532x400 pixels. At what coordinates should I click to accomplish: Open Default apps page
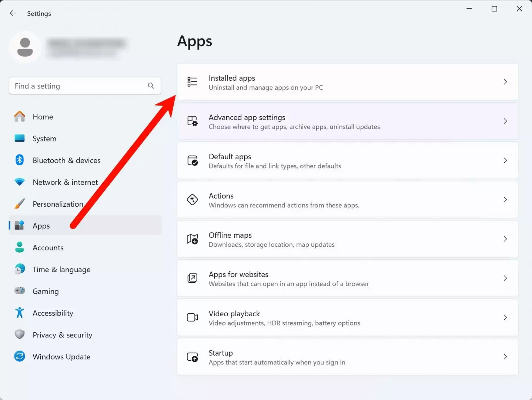pyautogui.click(x=348, y=160)
